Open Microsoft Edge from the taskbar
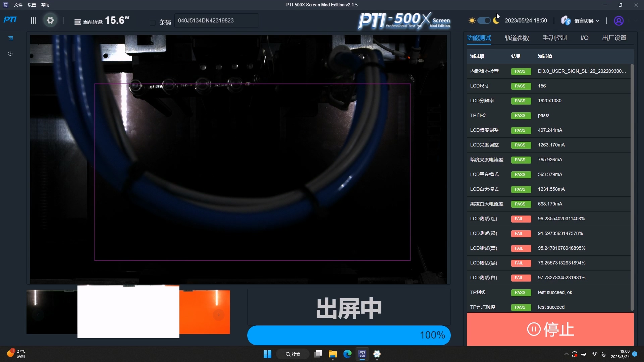644x362 pixels. pos(347,354)
